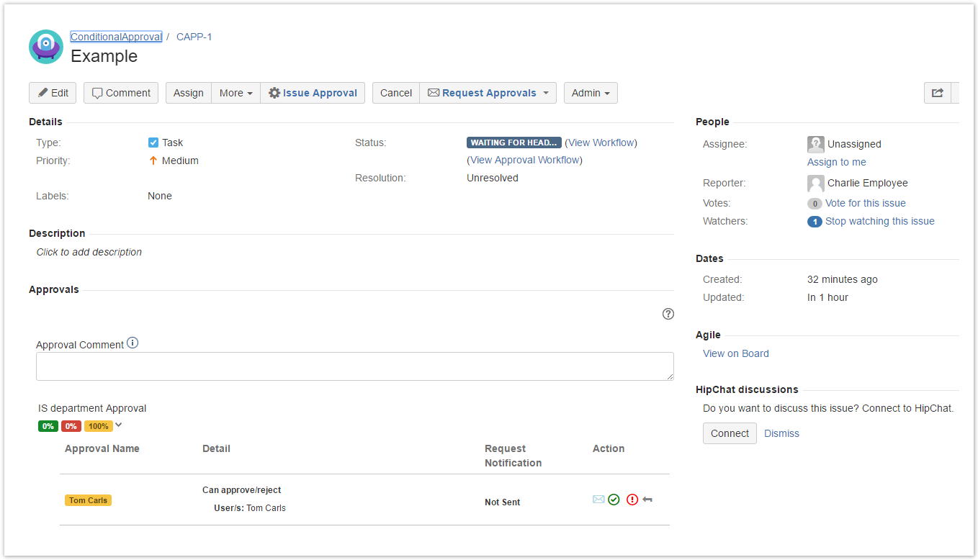Click the Issue Approval gear button

[x=313, y=93]
